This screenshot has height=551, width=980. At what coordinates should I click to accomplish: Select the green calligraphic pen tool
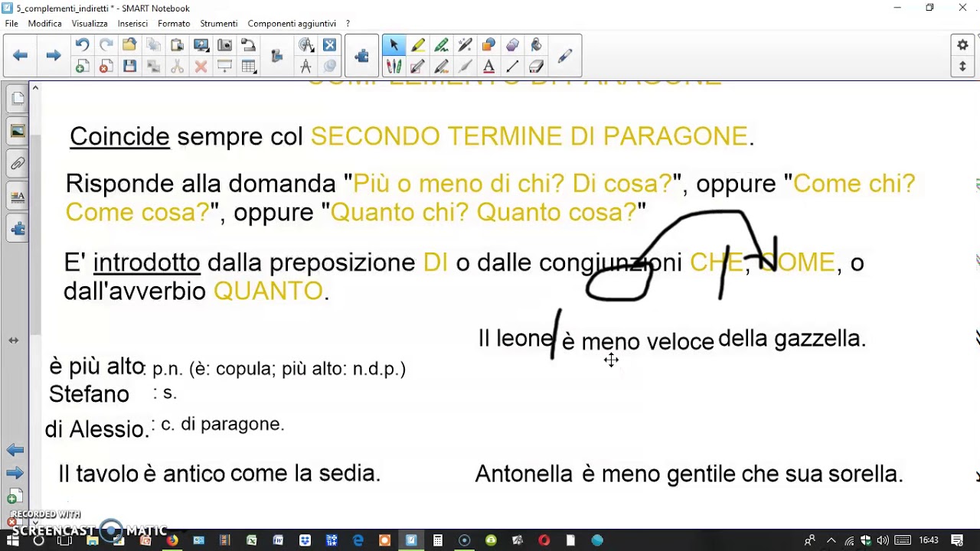click(x=441, y=45)
